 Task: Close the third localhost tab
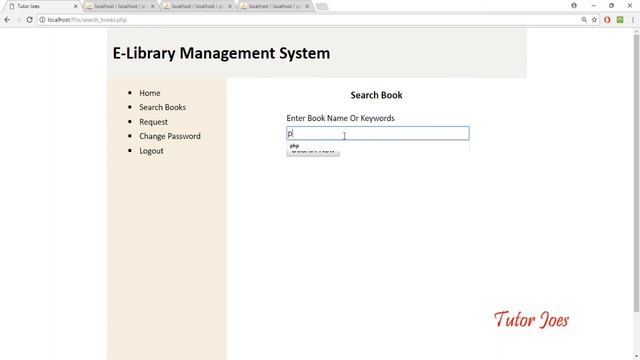(x=230, y=7)
